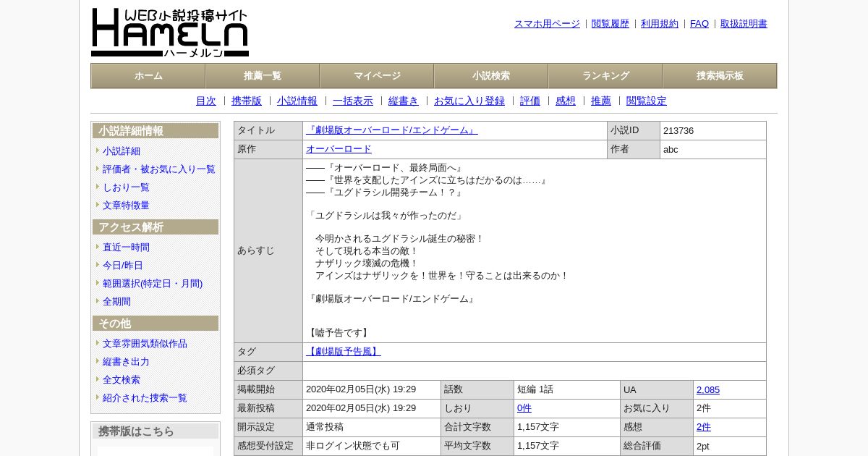Open 全期間 access analysis
Image resolution: width=868 pixels, height=456 pixels.
coord(116,302)
